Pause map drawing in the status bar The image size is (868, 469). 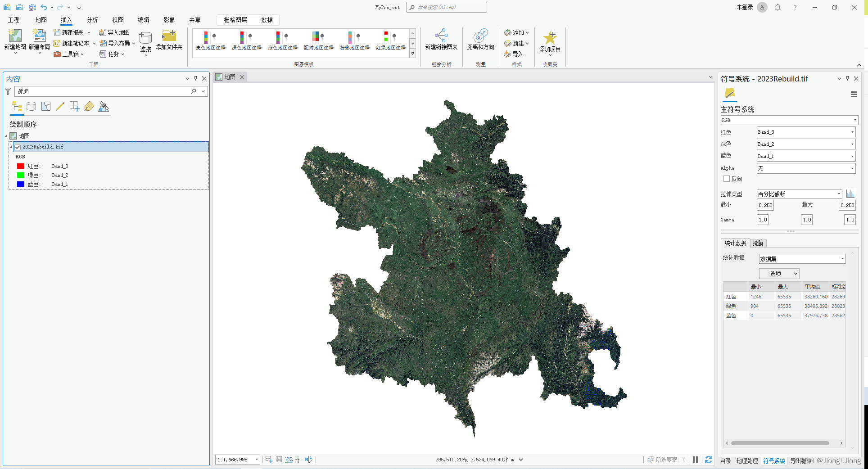coord(695,460)
